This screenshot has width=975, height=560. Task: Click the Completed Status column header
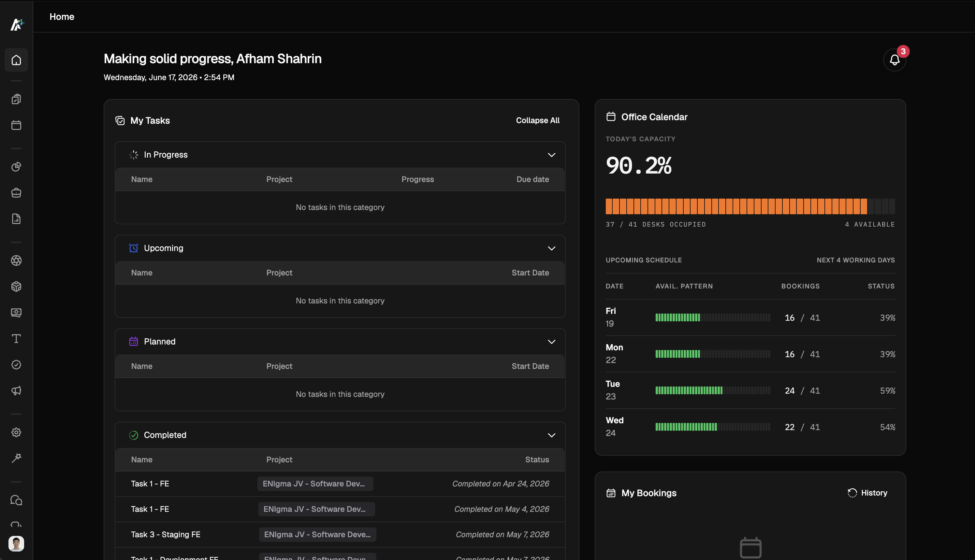[x=537, y=460]
